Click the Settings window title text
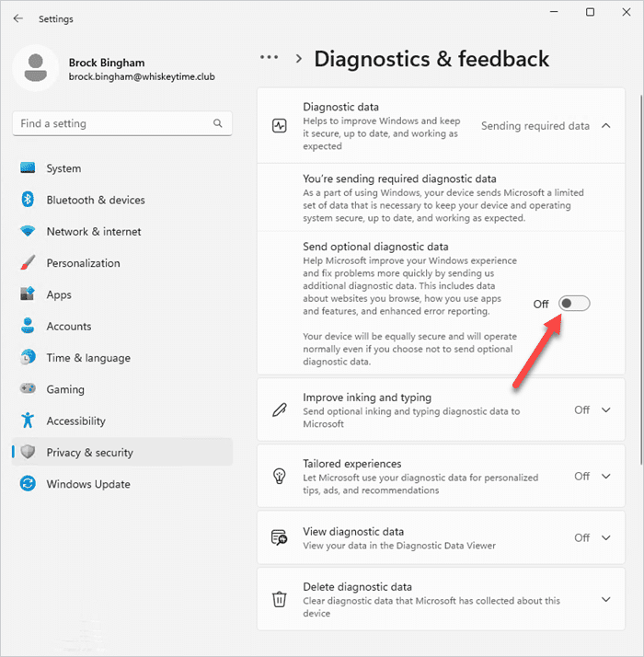This screenshot has width=644, height=657. [56, 18]
